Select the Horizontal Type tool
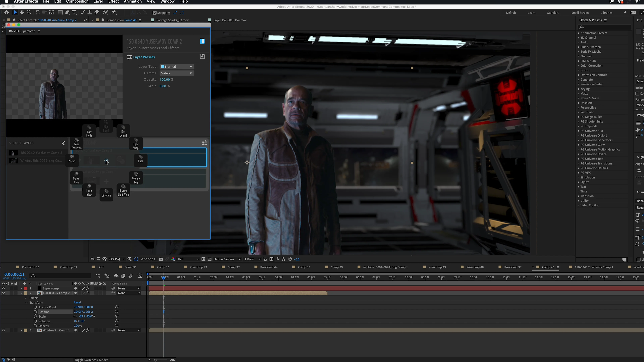644x362 pixels. pyautogui.click(x=74, y=13)
